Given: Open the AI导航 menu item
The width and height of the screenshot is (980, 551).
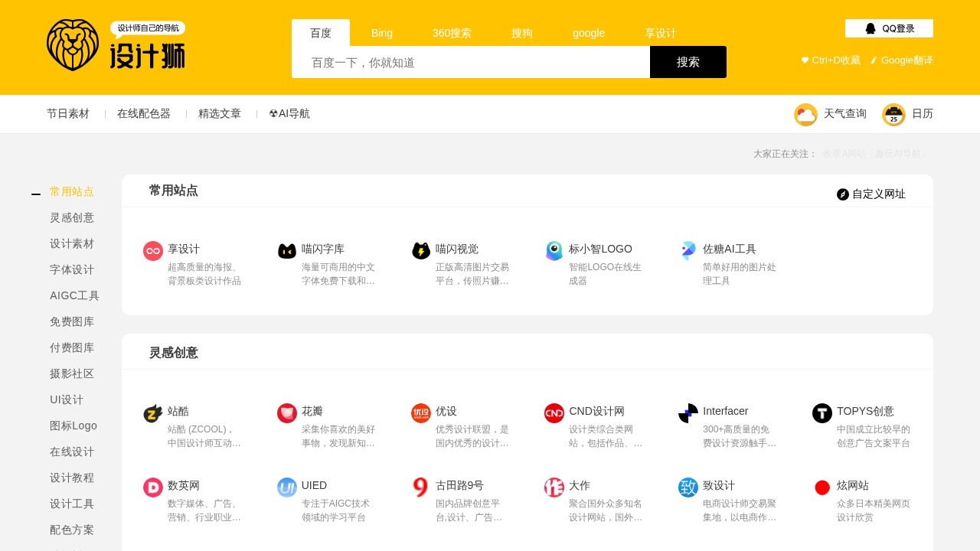Looking at the screenshot, I should click(x=289, y=113).
